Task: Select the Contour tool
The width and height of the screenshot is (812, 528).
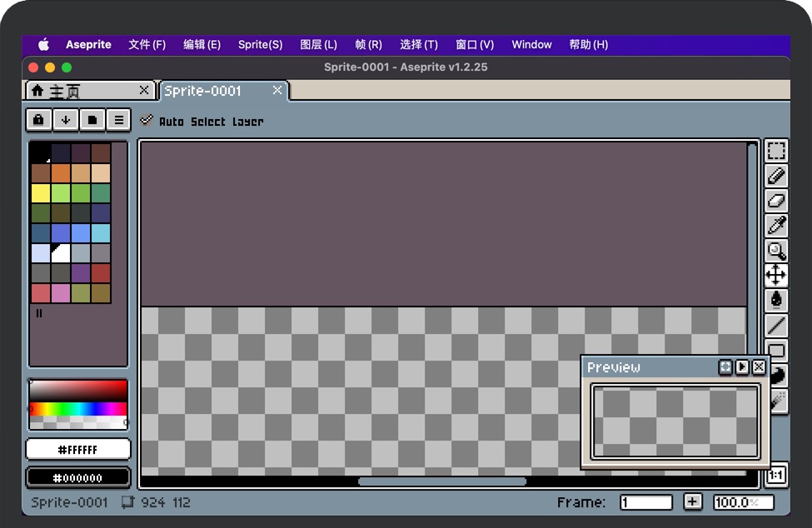Action: pos(779,376)
